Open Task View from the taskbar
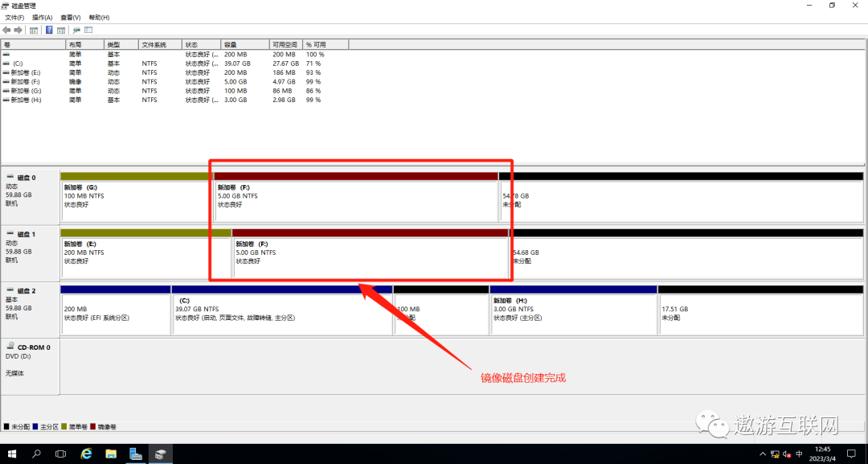The height and width of the screenshot is (464, 868). pos(61,454)
